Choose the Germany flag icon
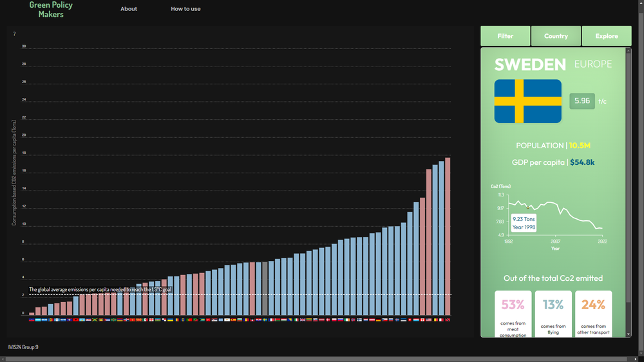The height and width of the screenshot is (362, 644). [x=378, y=319]
